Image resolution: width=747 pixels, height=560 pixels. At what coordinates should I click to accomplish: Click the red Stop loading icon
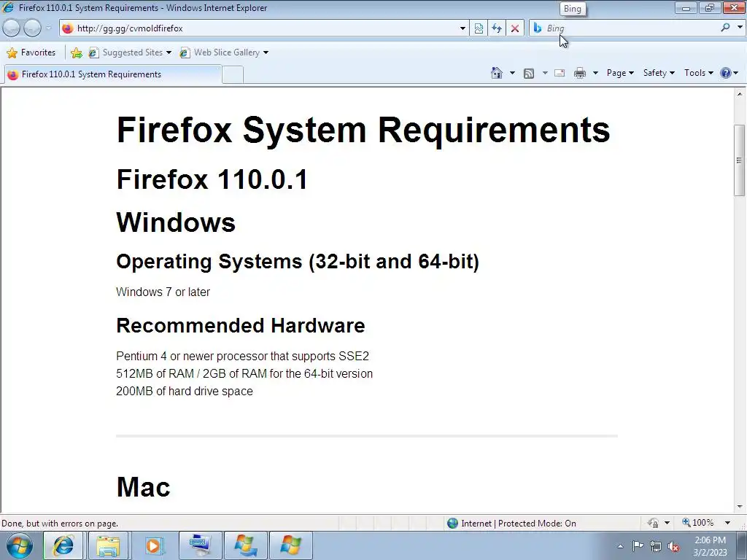(515, 28)
